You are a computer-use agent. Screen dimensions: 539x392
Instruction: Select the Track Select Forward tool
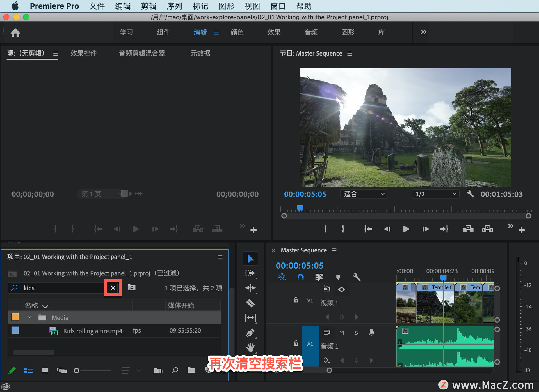250,273
